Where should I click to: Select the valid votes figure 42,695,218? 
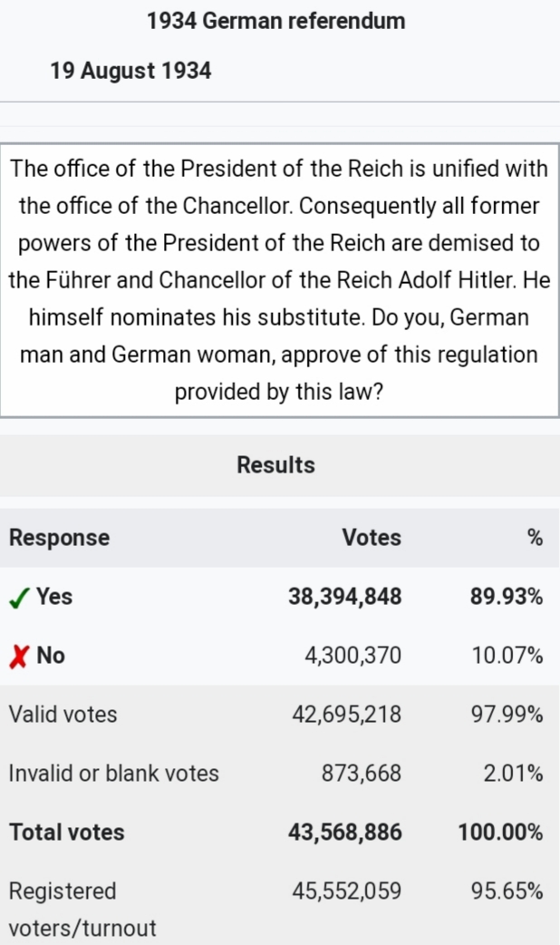click(346, 715)
